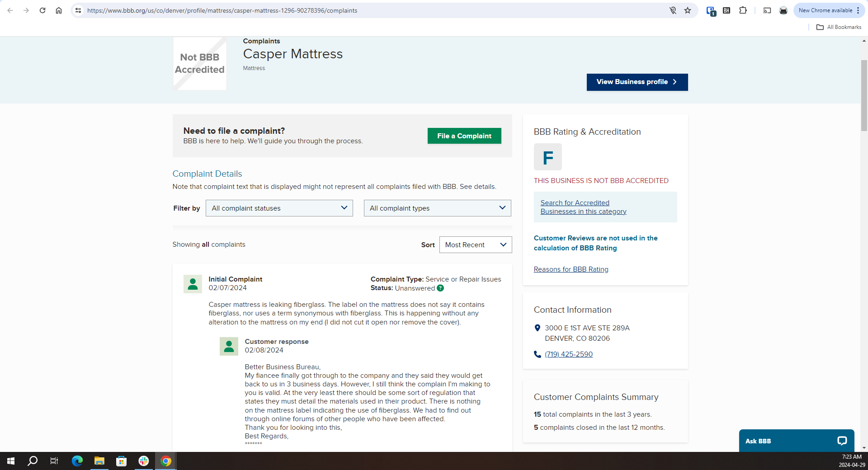Open Windows taskbar search

coord(33,461)
